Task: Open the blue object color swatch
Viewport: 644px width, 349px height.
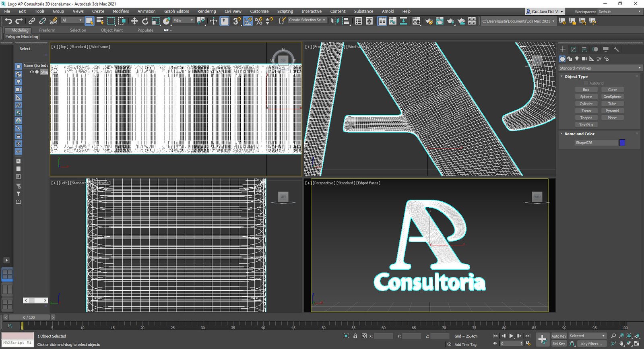Action: (622, 142)
